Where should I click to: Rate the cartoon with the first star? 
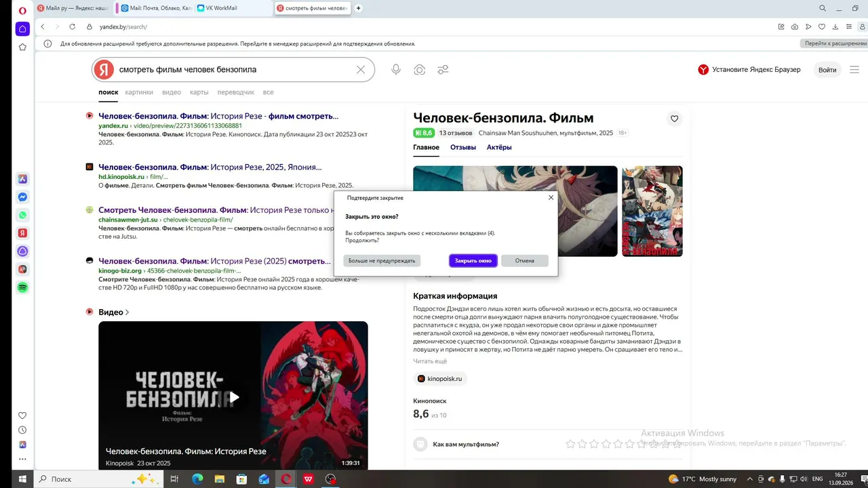[570, 445]
